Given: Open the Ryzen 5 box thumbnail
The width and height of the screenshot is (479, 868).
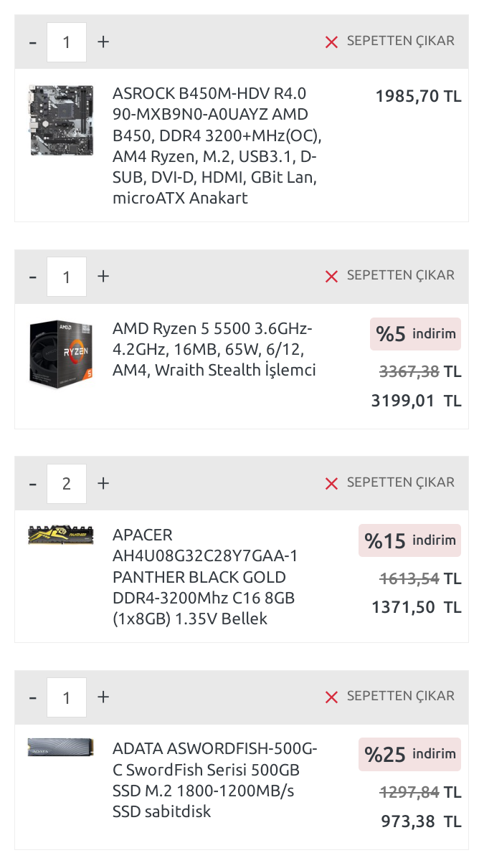Looking at the screenshot, I should 61,353.
